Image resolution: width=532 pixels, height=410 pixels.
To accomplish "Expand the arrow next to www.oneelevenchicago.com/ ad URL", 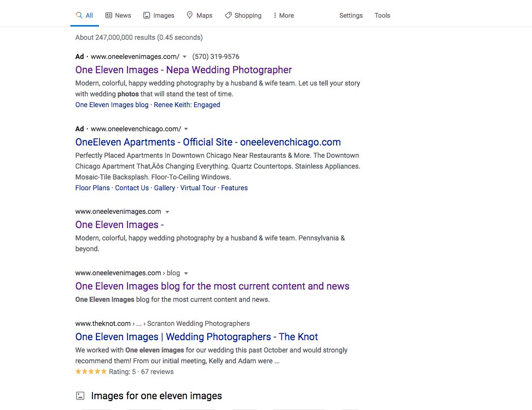I will [x=186, y=129].
